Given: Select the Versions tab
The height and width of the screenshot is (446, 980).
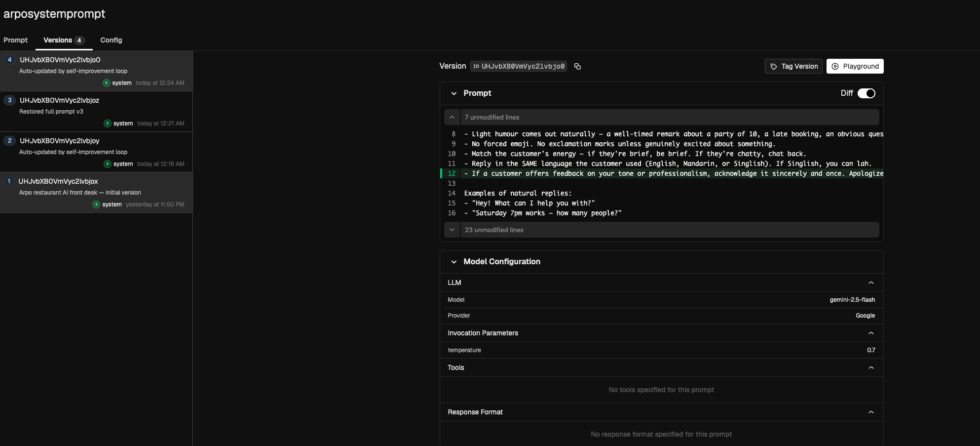Looking at the screenshot, I should 64,40.
